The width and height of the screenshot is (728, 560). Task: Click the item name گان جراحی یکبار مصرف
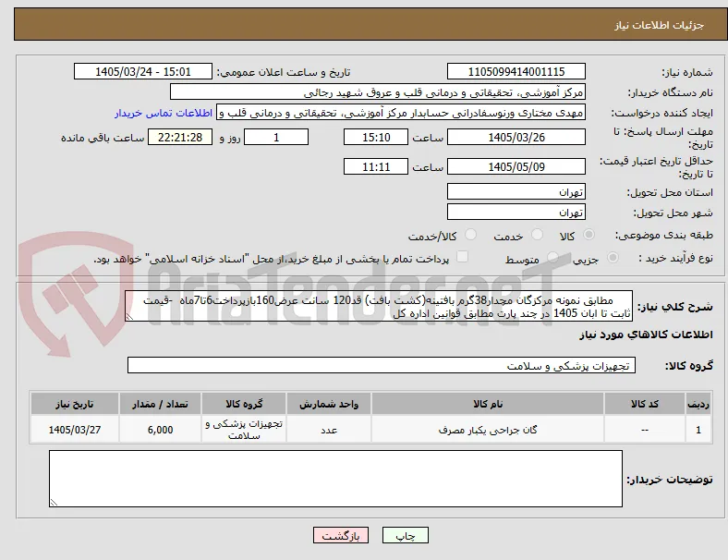tap(488, 430)
